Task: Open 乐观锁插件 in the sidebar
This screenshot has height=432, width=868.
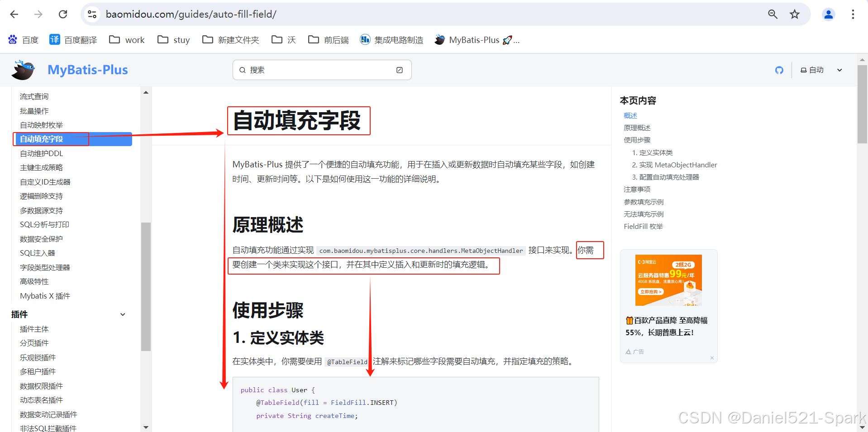Action: pyautogui.click(x=38, y=357)
